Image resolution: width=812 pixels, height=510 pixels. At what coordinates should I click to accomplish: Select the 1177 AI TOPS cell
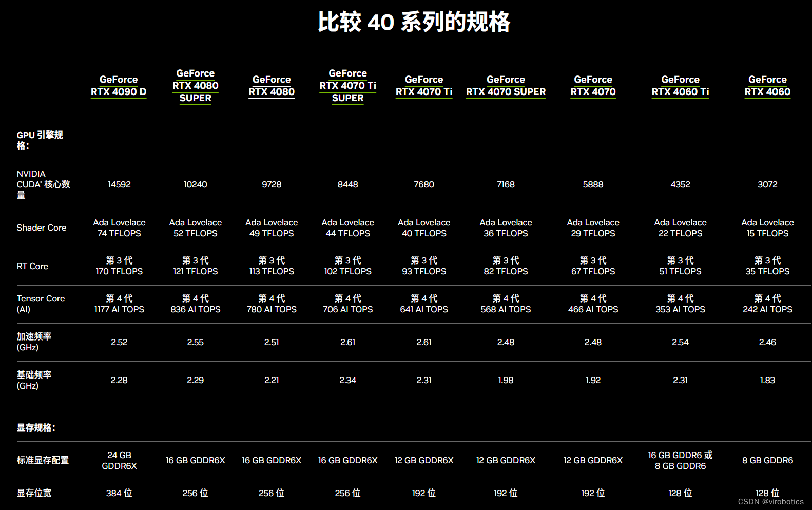(119, 304)
